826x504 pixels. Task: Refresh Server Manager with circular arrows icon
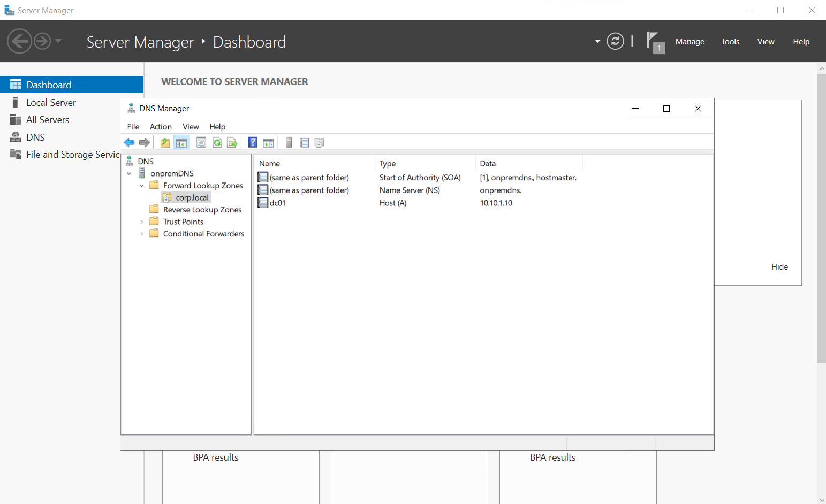615,41
